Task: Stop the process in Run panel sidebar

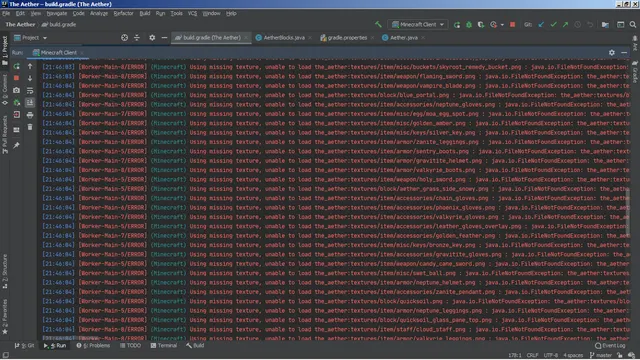Action: click(x=16, y=78)
